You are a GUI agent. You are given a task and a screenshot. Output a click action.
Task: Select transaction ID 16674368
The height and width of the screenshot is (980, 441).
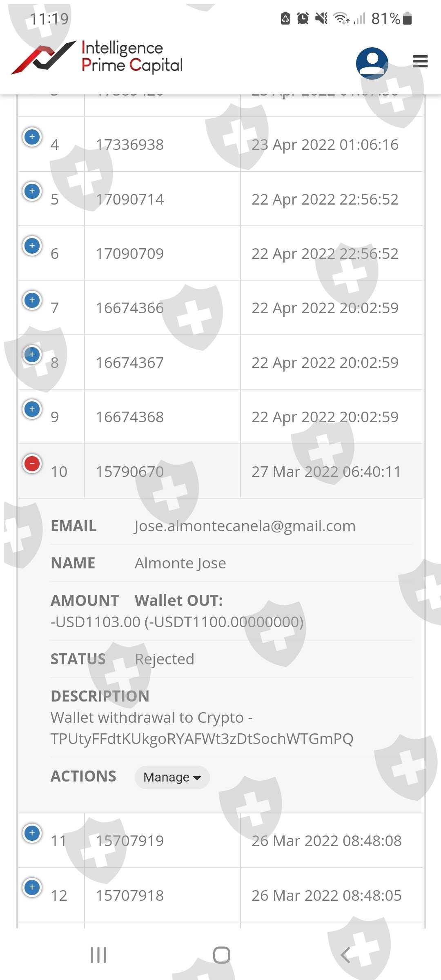(x=130, y=417)
